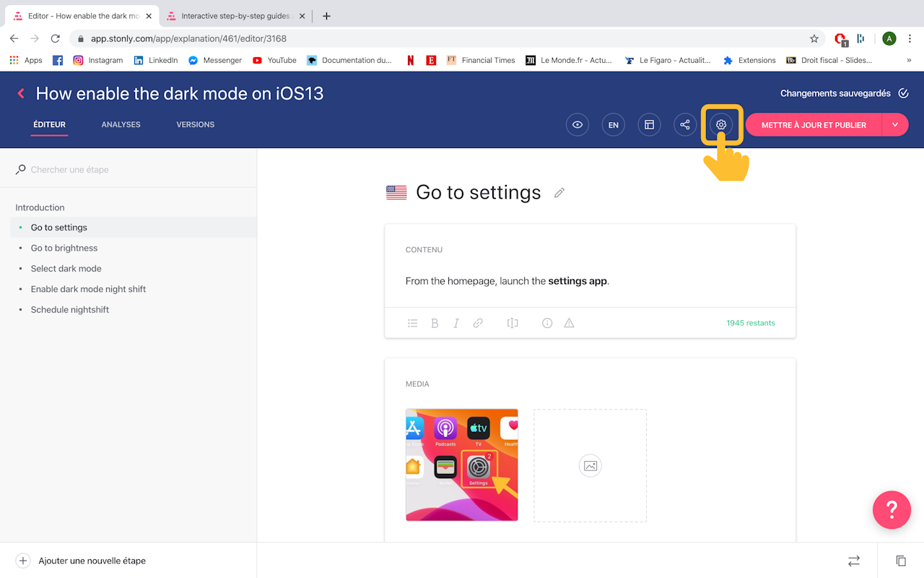Open the guide settings gear icon
This screenshot has height=578, width=924.
click(x=721, y=125)
